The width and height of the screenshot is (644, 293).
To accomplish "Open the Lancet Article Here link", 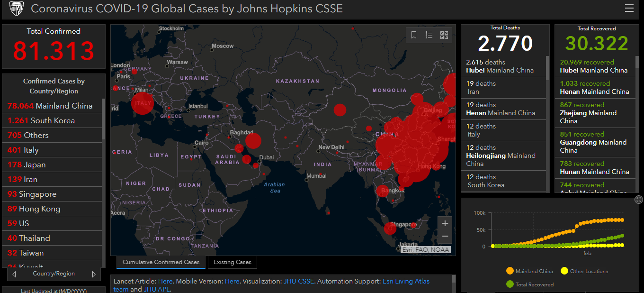I will click(x=165, y=281).
